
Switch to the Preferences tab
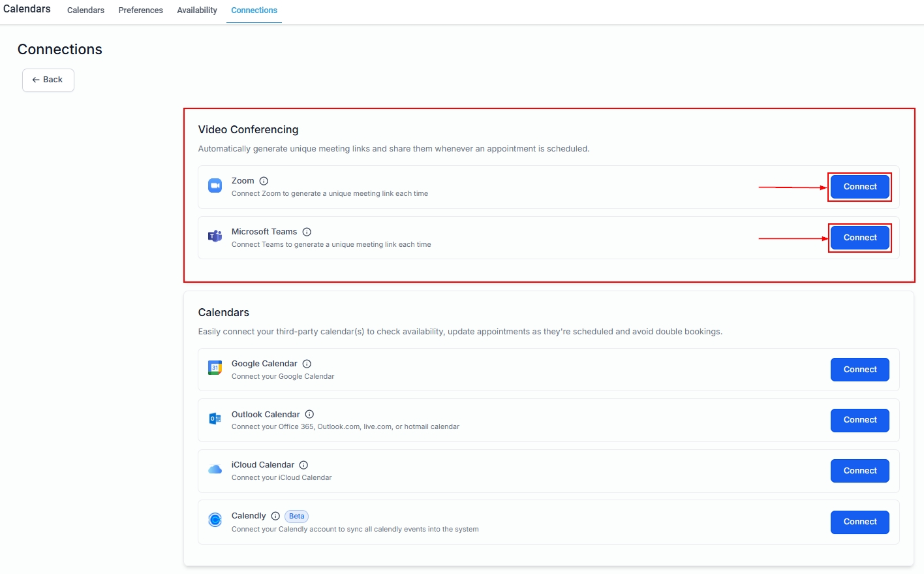point(140,10)
